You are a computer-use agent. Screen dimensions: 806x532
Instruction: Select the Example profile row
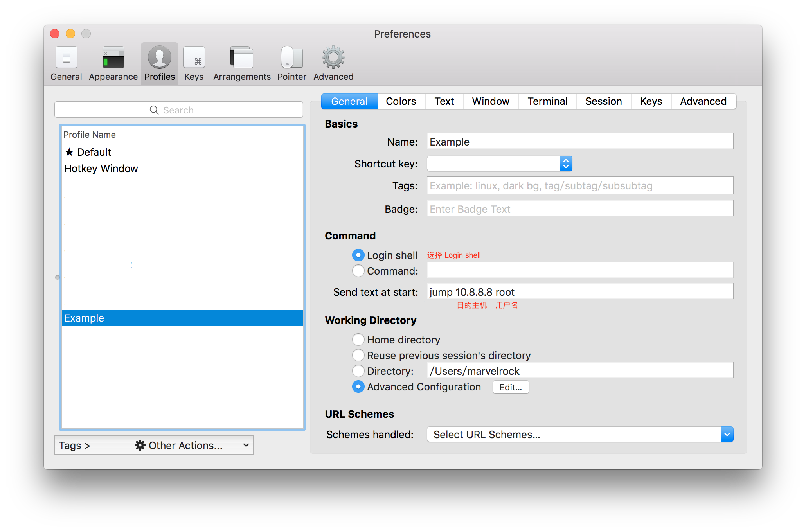tap(182, 318)
